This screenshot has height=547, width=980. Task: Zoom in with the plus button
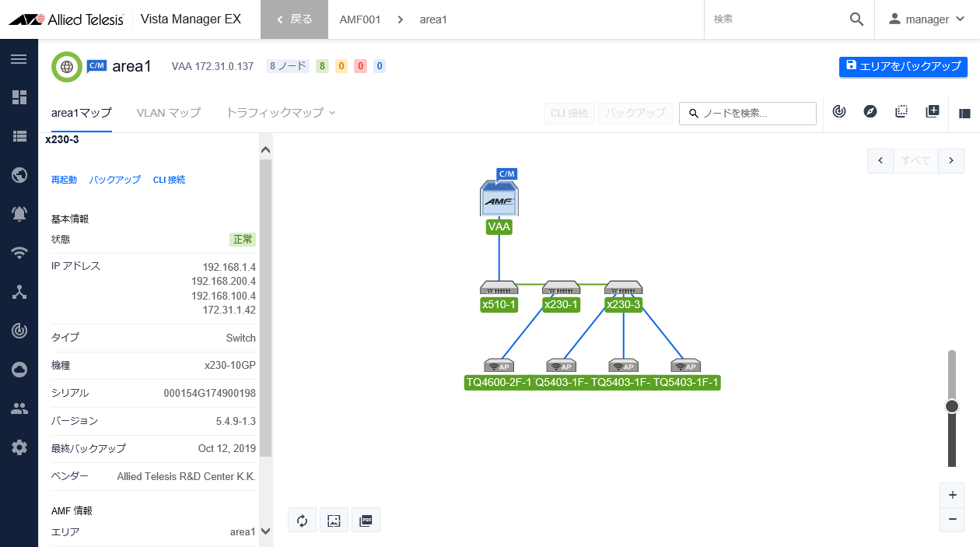tap(952, 495)
